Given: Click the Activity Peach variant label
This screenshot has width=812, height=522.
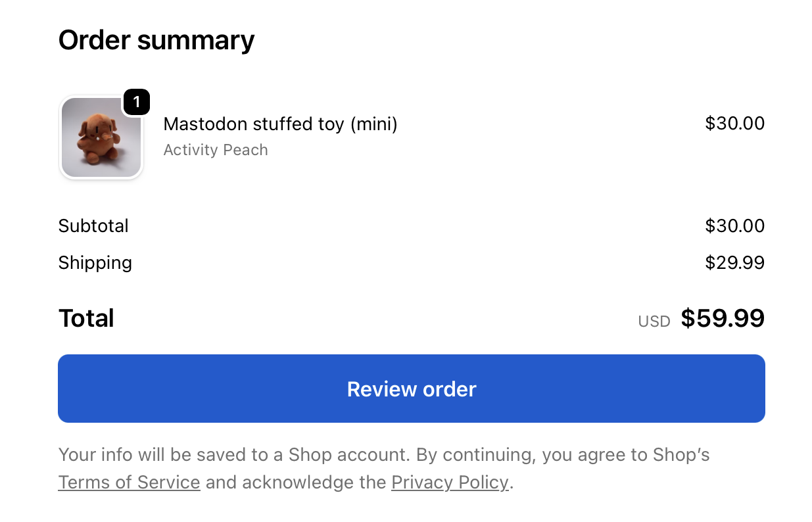Looking at the screenshot, I should 215,150.
